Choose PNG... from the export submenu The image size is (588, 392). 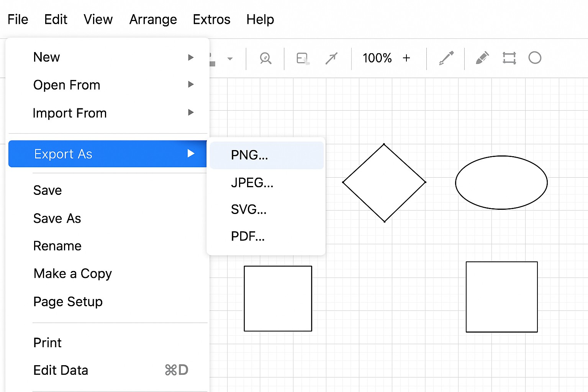[x=249, y=155]
